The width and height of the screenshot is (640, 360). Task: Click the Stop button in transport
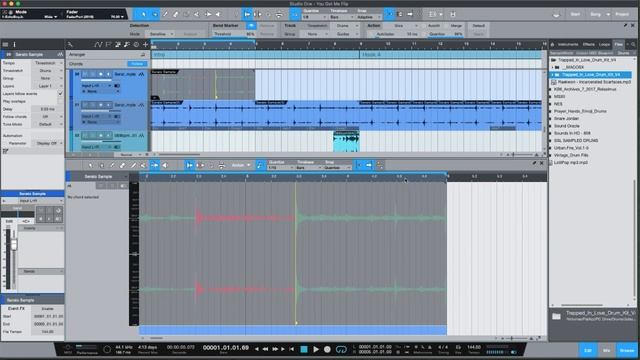(x=304, y=349)
